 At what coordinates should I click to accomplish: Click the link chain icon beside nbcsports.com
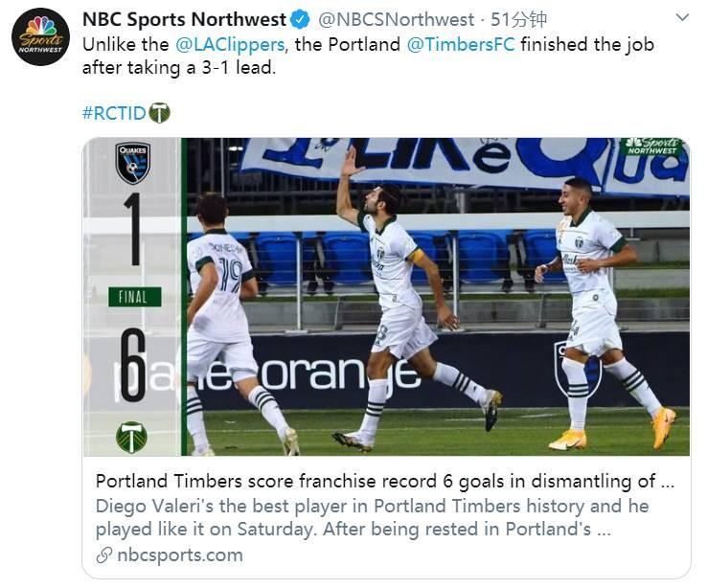[x=104, y=554]
